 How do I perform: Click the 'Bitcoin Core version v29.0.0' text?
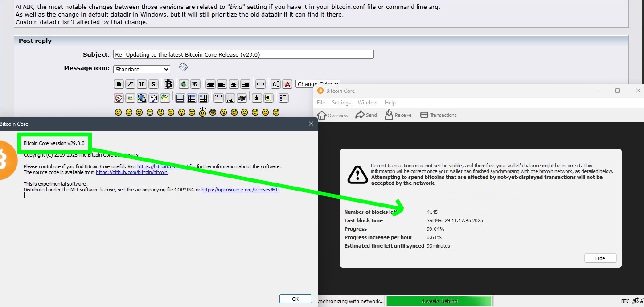click(54, 143)
